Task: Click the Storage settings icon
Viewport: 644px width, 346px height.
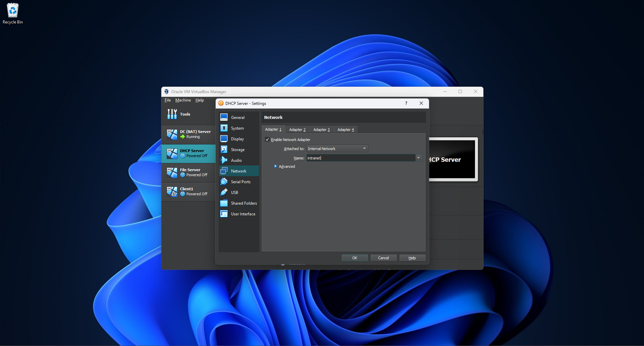Action: [224, 149]
